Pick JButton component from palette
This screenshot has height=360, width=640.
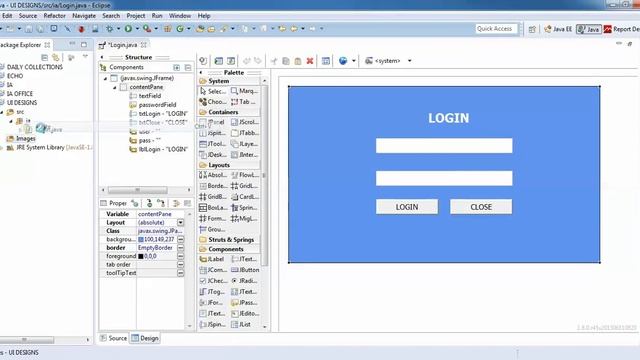tap(244, 270)
